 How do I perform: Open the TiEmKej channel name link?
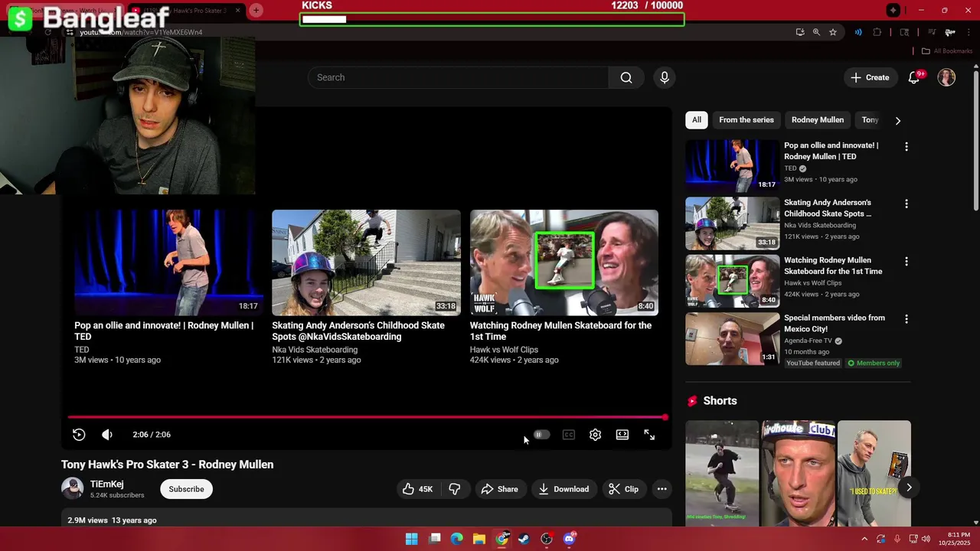pos(106,484)
